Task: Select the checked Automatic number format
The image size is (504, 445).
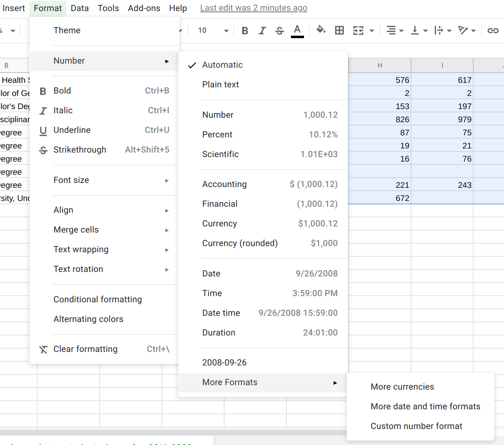Action: click(222, 65)
